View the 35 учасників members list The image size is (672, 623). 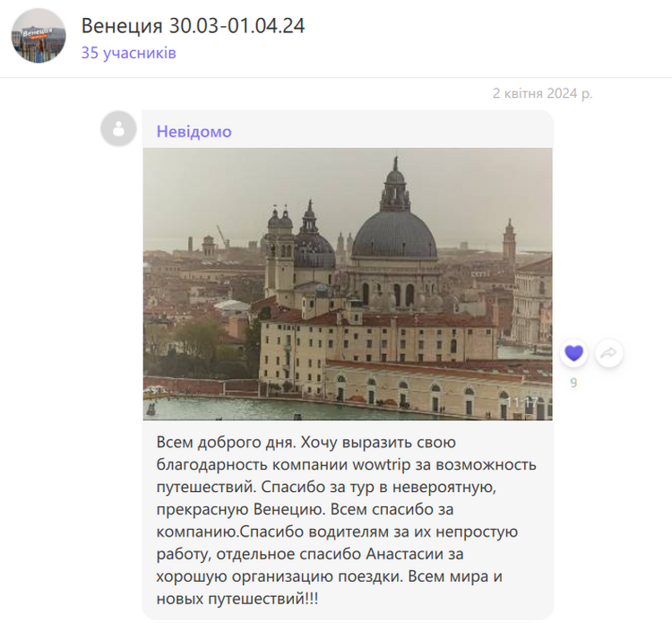coord(128,53)
